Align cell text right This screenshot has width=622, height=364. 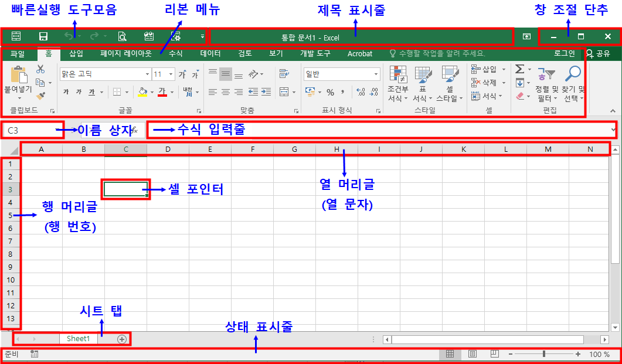click(239, 92)
